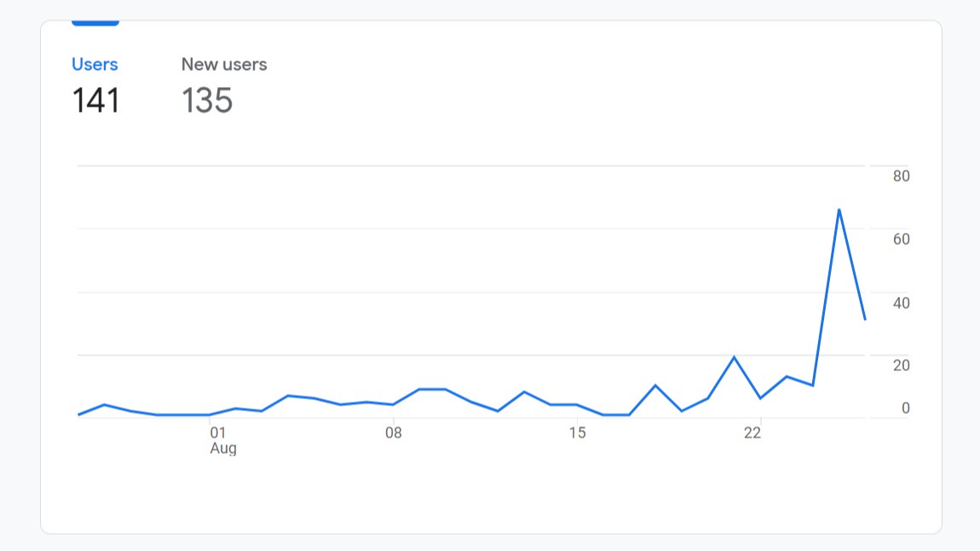The height and width of the screenshot is (551, 980).
Task: Click the line's data point above the 08 label
Action: 393,404
